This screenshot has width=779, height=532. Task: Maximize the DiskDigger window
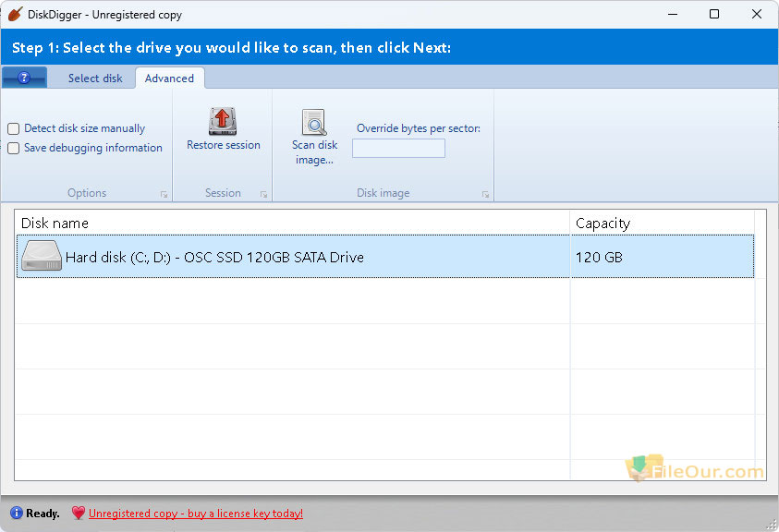click(714, 14)
